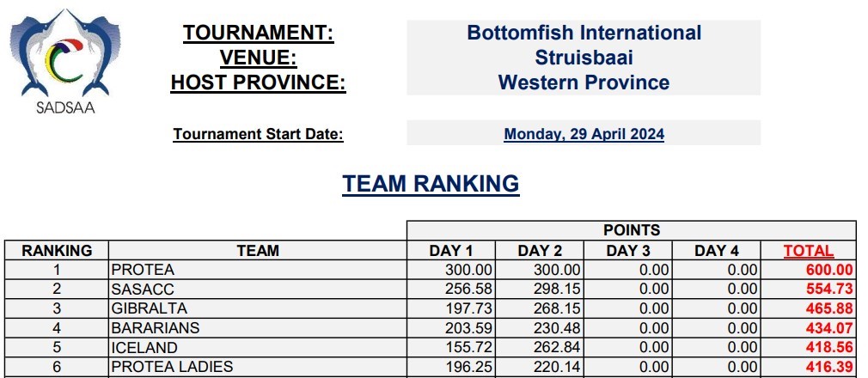The height and width of the screenshot is (378, 868).
Task: Click the Bottomfish International tournament name
Action: 584,34
